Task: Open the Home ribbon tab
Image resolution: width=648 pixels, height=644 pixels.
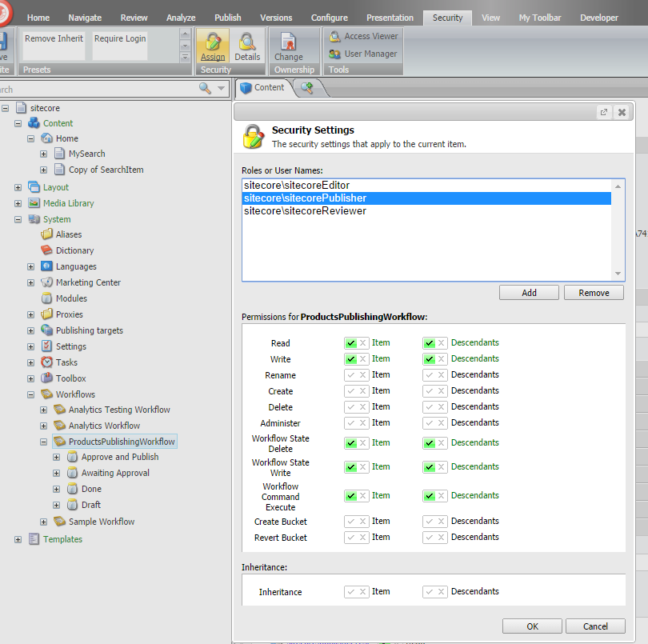Action: 38,18
